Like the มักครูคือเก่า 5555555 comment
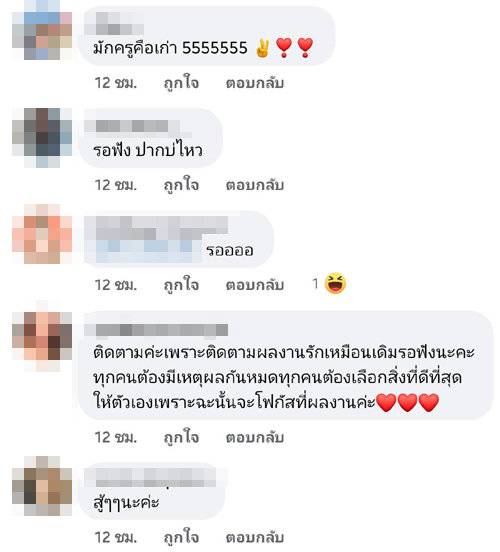Screen dimensions: 500x552 tap(181, 83)
